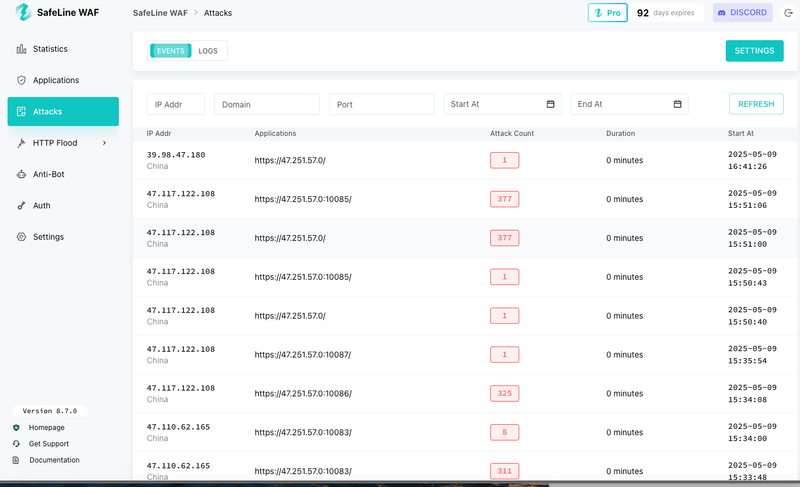This screenshot has width=800, height=487.
Task: Click attack count 377 at 15:51:06 row
Action: click(x=505, y=199)
